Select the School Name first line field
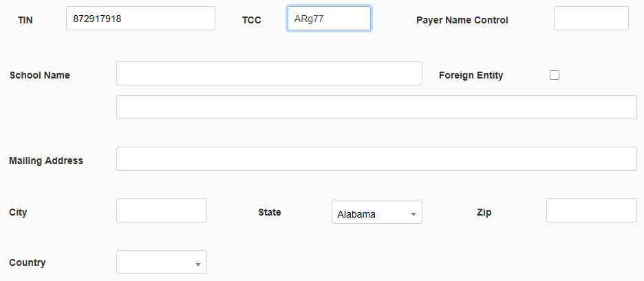 click(269, 74)
